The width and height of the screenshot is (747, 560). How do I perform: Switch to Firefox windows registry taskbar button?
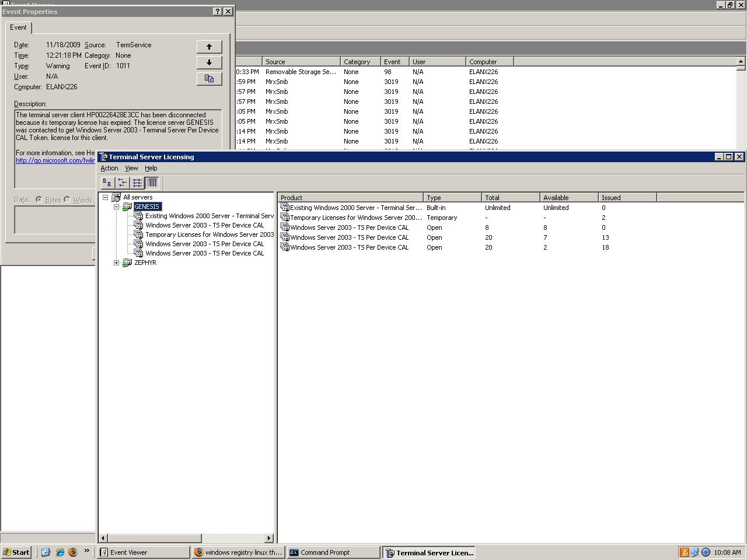click(238, 552)
